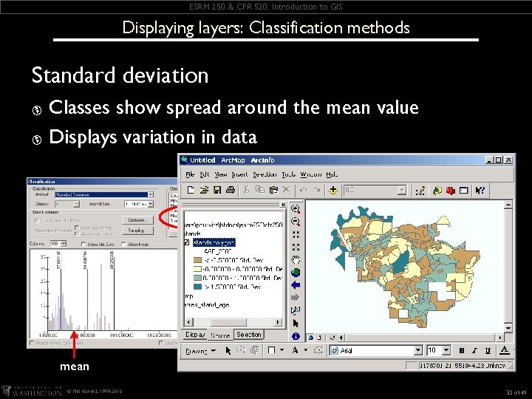The width and height of the screenshot is (532, 399).
Task: Toggle the Use Custom Min and Max checkbox
Action: coord(37,220)
